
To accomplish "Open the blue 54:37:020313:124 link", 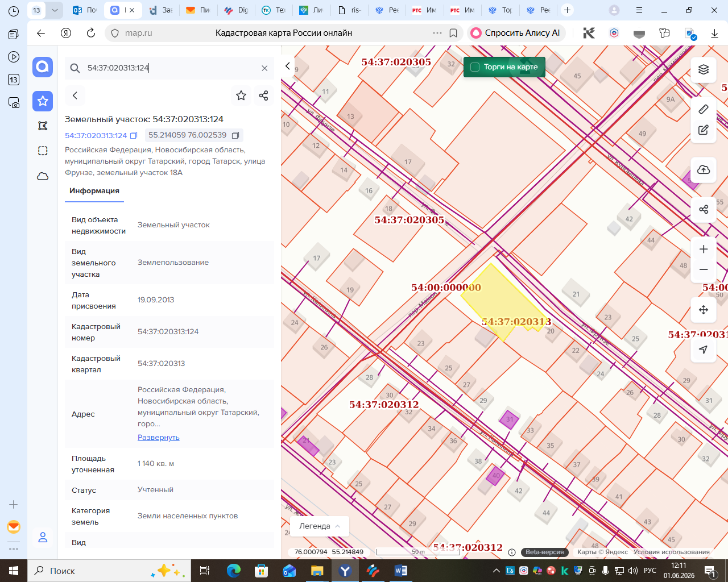I will click(96, 135).
